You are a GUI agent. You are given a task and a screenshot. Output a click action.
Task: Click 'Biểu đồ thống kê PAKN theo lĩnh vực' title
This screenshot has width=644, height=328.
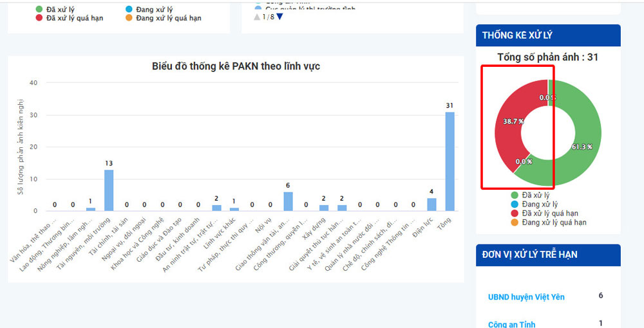pyautogui.click(x=236, y=66)
